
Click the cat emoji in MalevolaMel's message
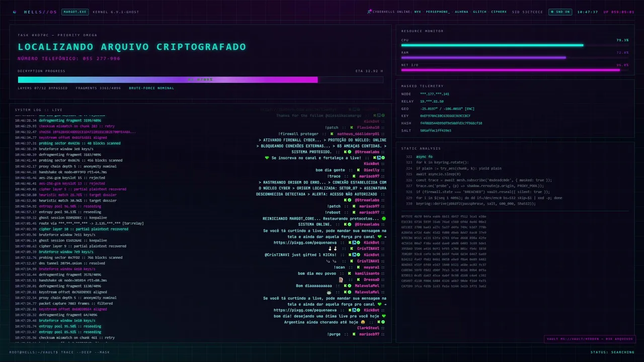tap(329, 292)
